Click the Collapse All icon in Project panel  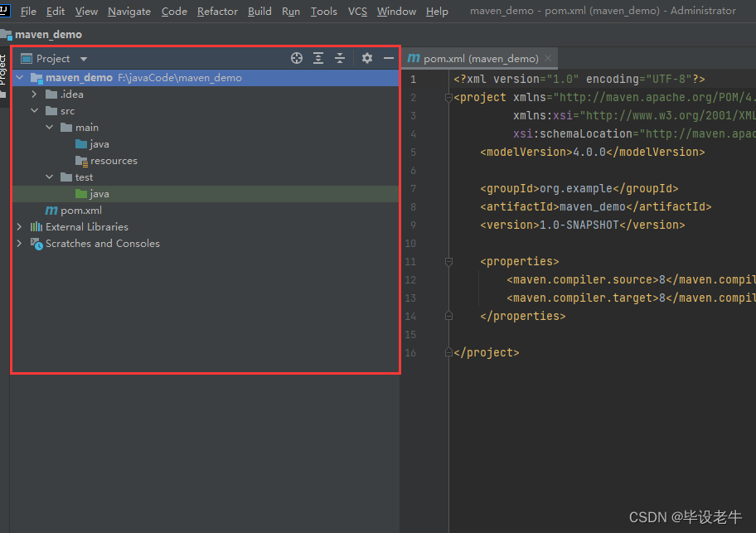coord(340,58)
